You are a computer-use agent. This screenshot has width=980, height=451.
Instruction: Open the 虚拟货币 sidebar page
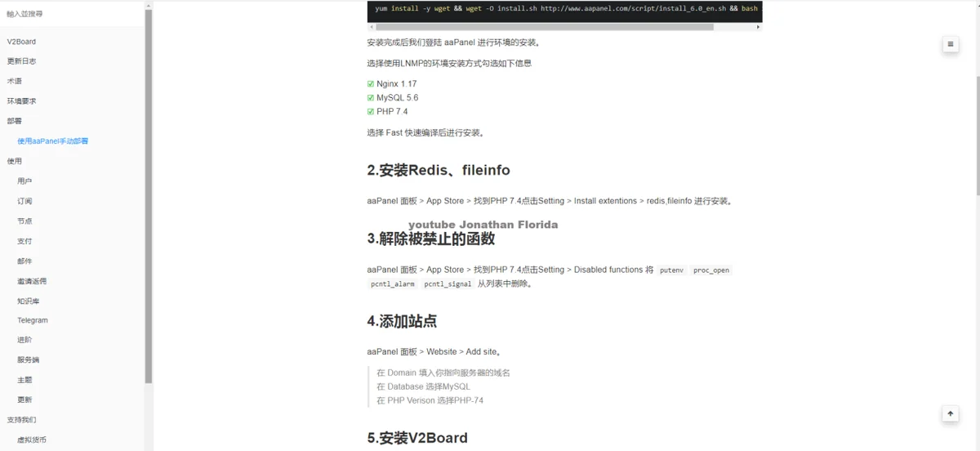click(32, 440)
